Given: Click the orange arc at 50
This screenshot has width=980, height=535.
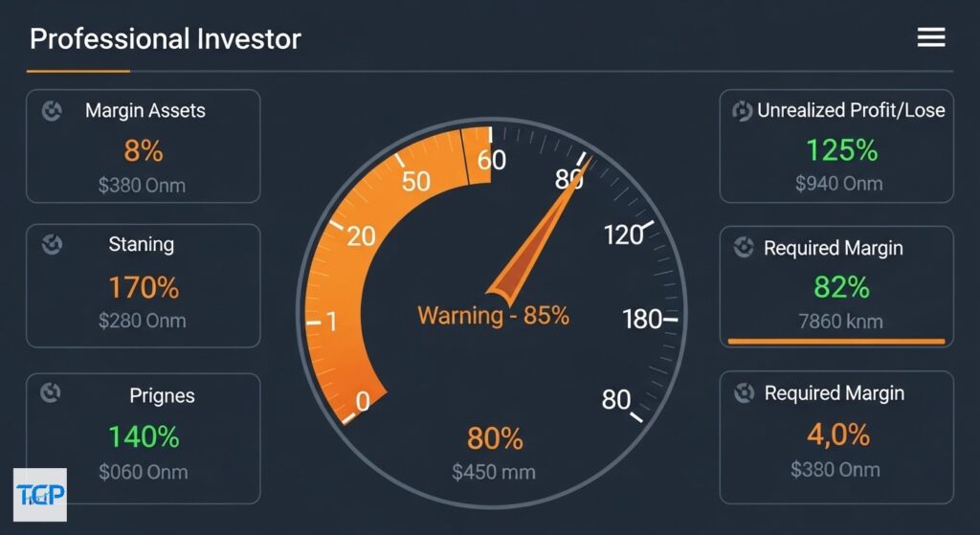Looking at the screenshot, I should tap(415, 181).
